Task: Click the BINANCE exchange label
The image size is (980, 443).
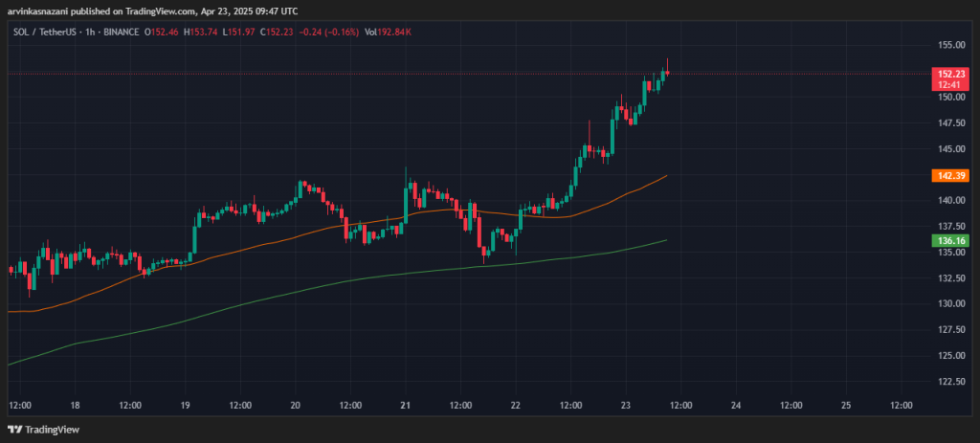Action: 117,33
